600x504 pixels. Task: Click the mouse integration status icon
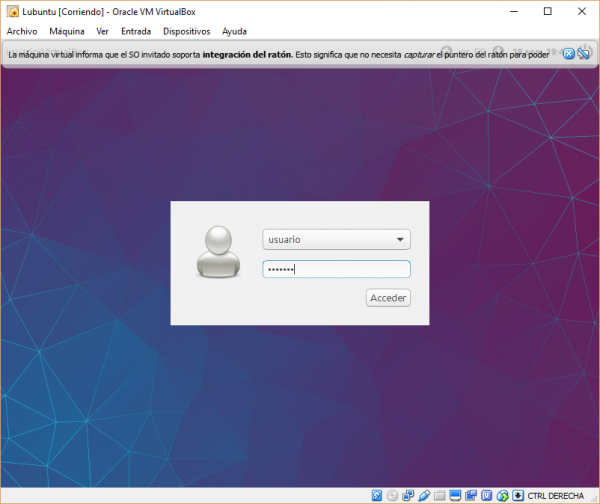pyautogui.click(x=503, y=495)
